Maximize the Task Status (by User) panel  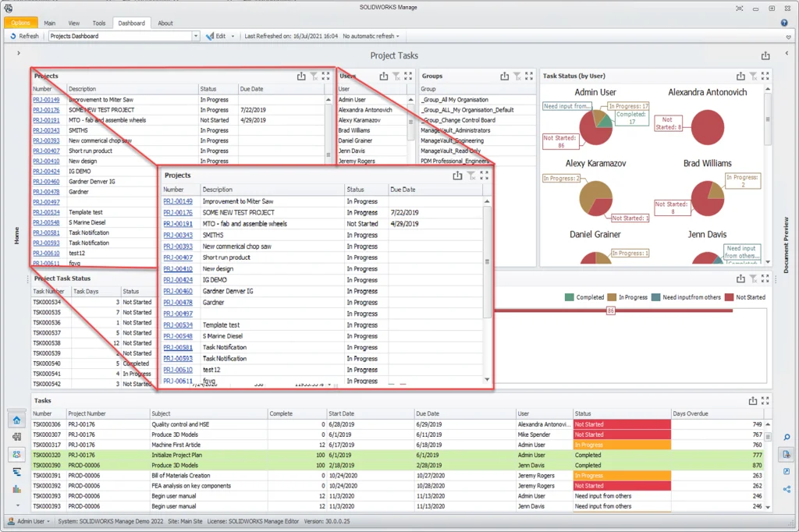[x=765, y=76]
